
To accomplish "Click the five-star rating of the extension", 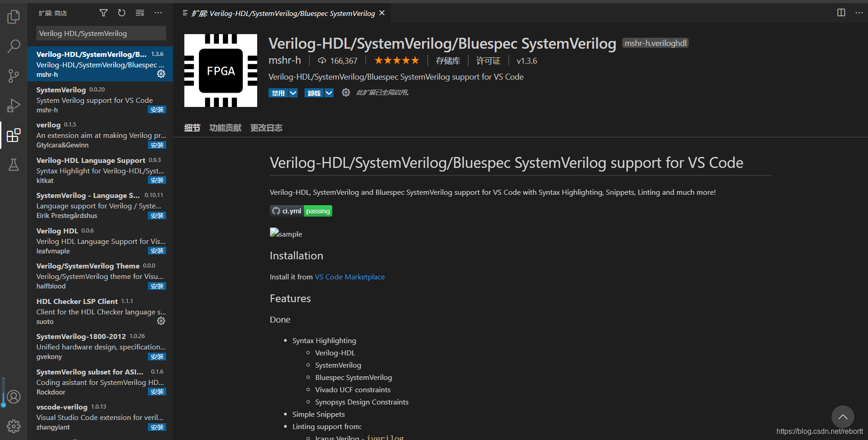I will (396, 61).
